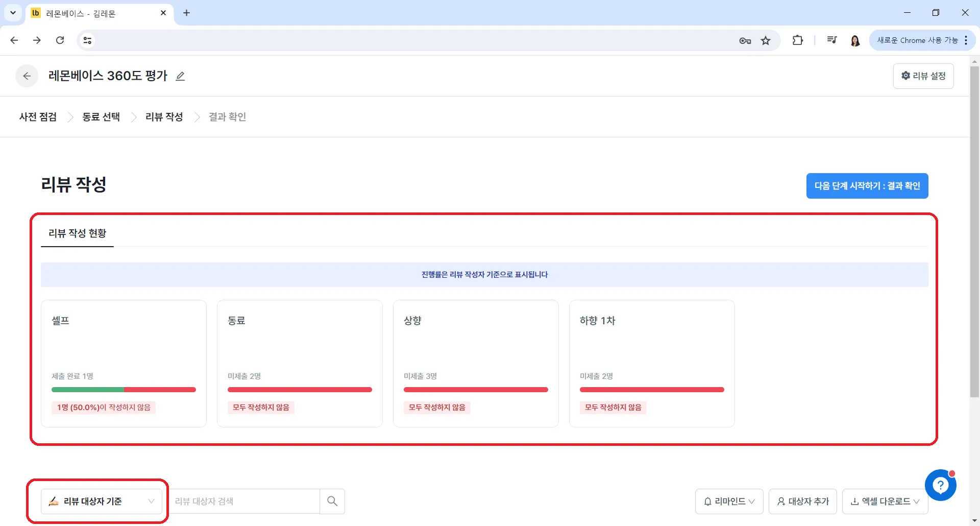Open the 엑셀 다운로드 dropdown
Viewport: 980px width, 526px height.
(885, 501)
